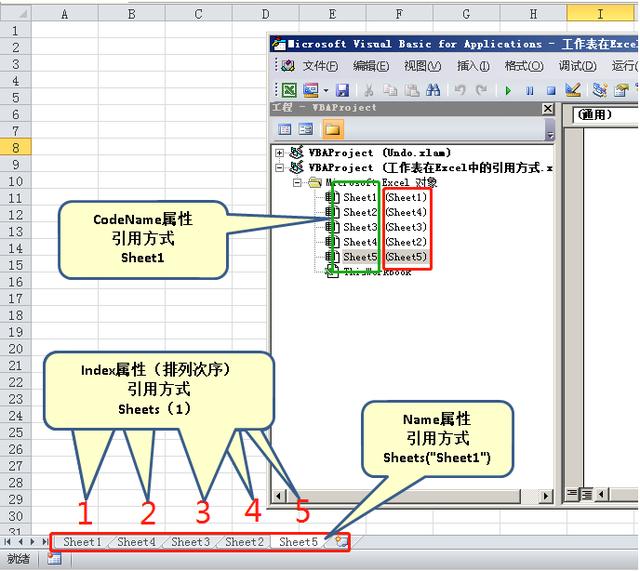640x571 pixels.
Task: Open the 调试(D) menu
Action: point(577,66)
